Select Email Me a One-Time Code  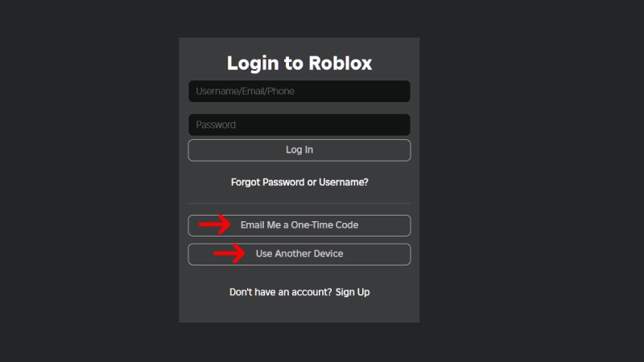point(299,225)
